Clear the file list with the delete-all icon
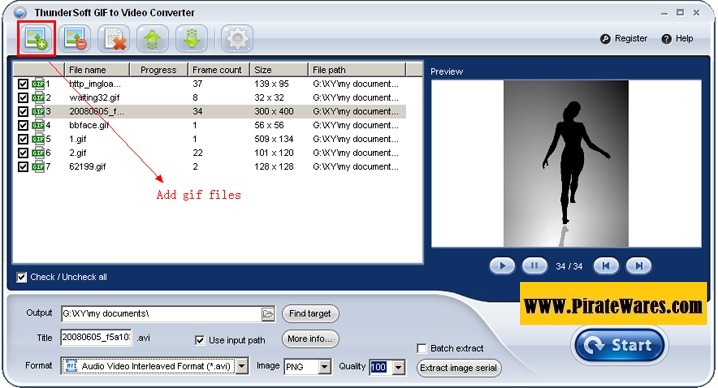 (114, 38)
